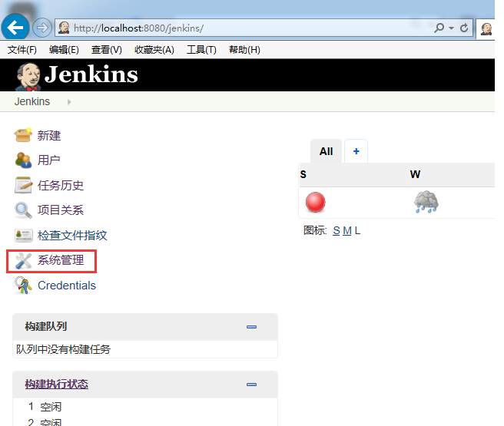Click the large Jenkins header title
The height and width of the screenshot is (426, 504).
coord(91,74)
